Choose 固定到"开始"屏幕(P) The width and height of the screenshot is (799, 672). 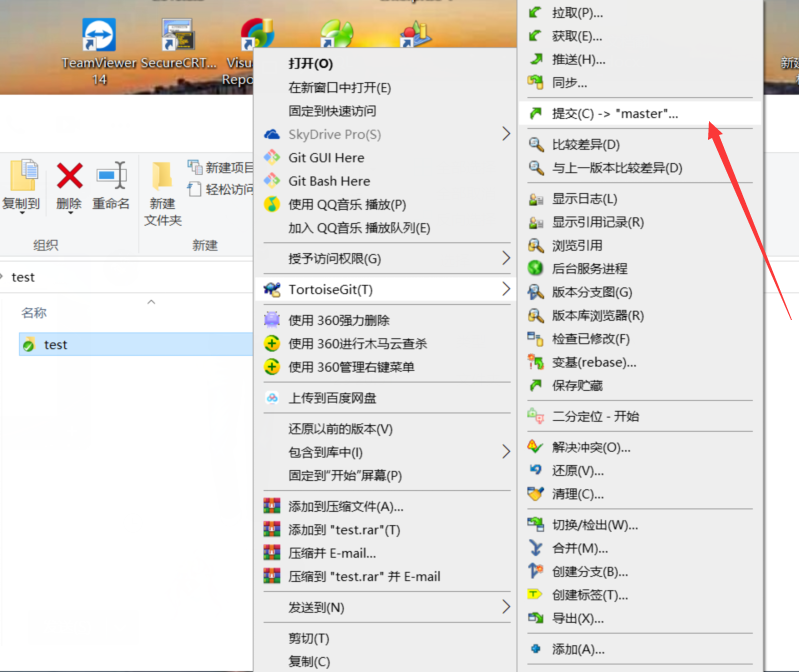pos(345,475)
